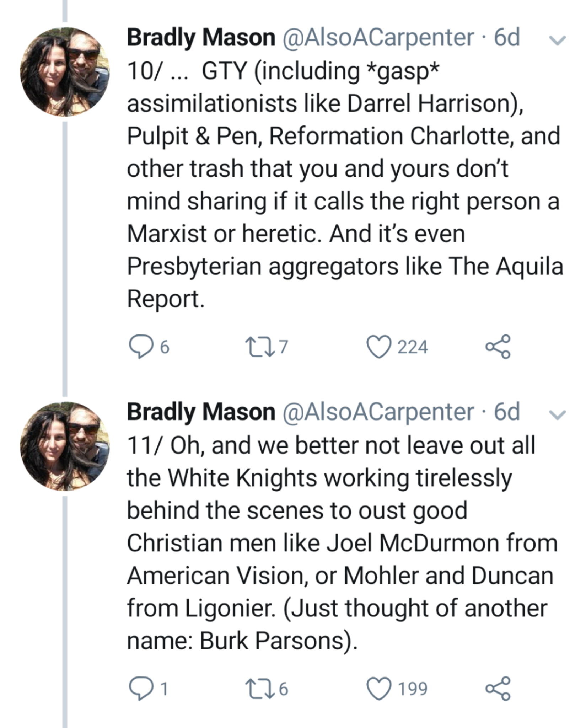Reply to the 10/ GTY tweet
The height and width of the screenshot is (728, 586).
[139, 347]
